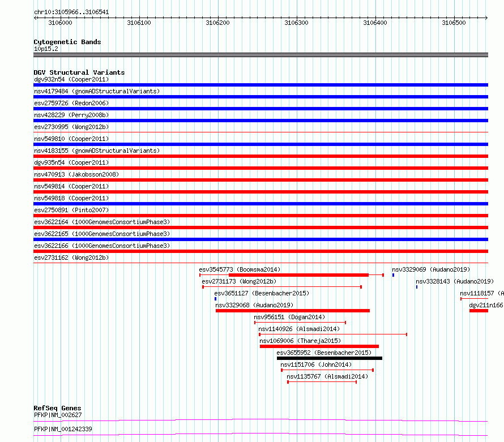The image size is (504, 442).
Task: Click the small blue nsv3329069 marker
Action: coord(393,275)
